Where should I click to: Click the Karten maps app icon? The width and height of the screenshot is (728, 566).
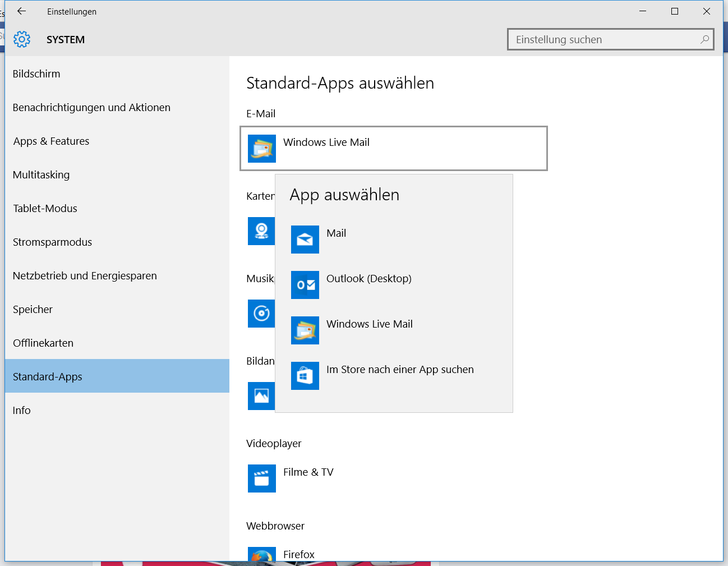(261, 231)
